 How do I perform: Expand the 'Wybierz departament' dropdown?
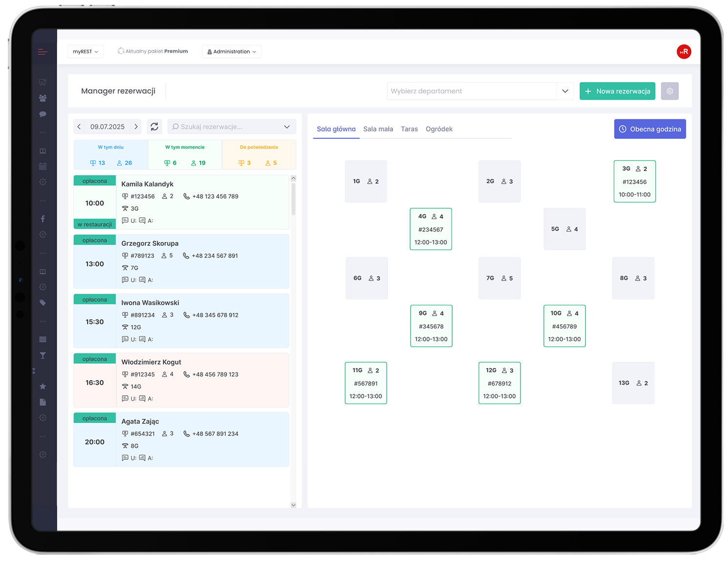(x=565, y=91)
